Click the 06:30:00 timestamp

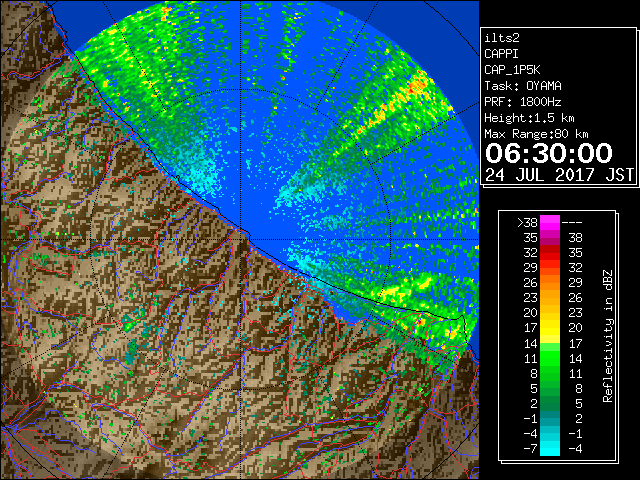(x=549, y=153)
